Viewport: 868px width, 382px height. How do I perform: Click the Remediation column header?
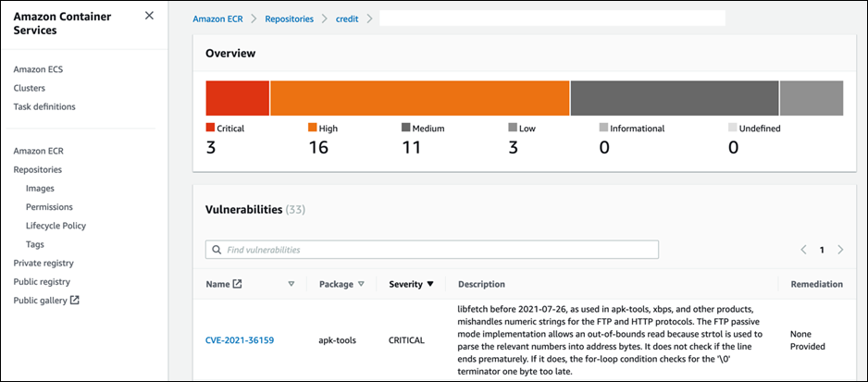click(816, 284)
